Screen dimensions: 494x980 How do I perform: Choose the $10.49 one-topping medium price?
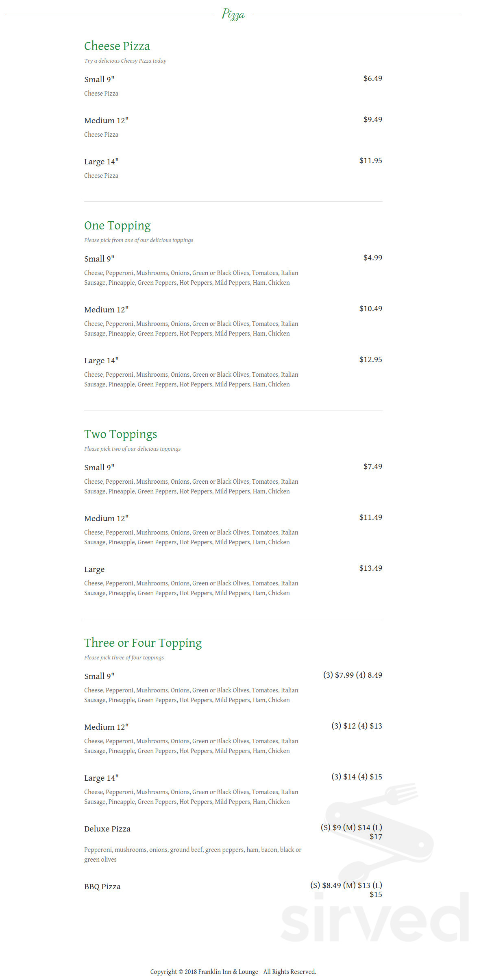click(x=370, y=308)
